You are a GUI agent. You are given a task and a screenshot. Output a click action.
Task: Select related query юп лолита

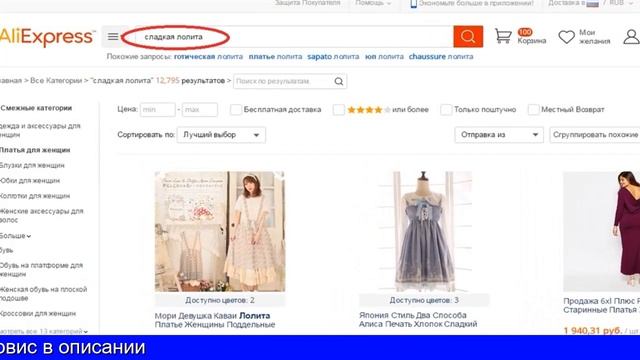[384, 57]
